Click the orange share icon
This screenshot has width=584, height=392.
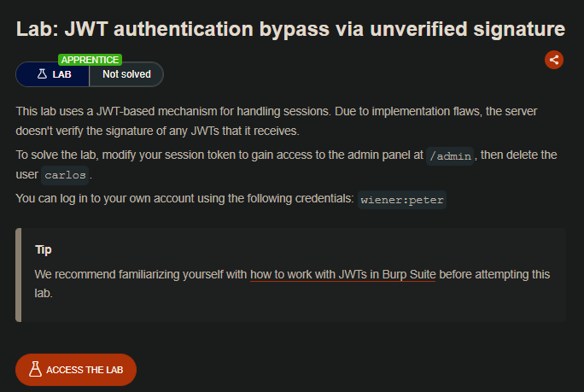(554, 60)
